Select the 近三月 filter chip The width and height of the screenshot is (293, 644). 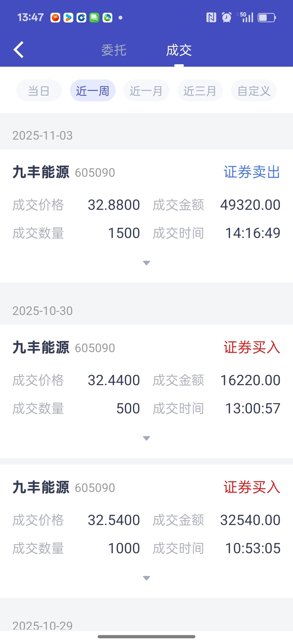200,91
